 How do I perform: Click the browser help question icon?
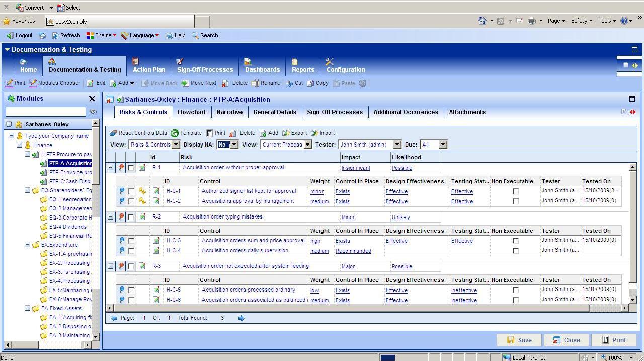(x=624, y=21)
